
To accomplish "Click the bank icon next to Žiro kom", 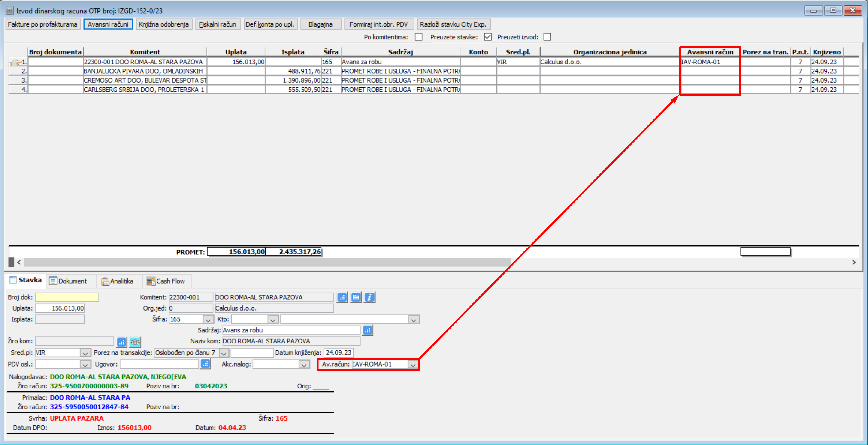I will tap(135, 342).
